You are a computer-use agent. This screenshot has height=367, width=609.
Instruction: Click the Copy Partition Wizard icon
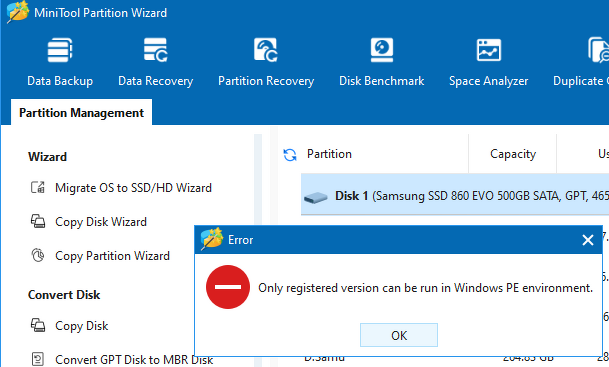[38, 256]
